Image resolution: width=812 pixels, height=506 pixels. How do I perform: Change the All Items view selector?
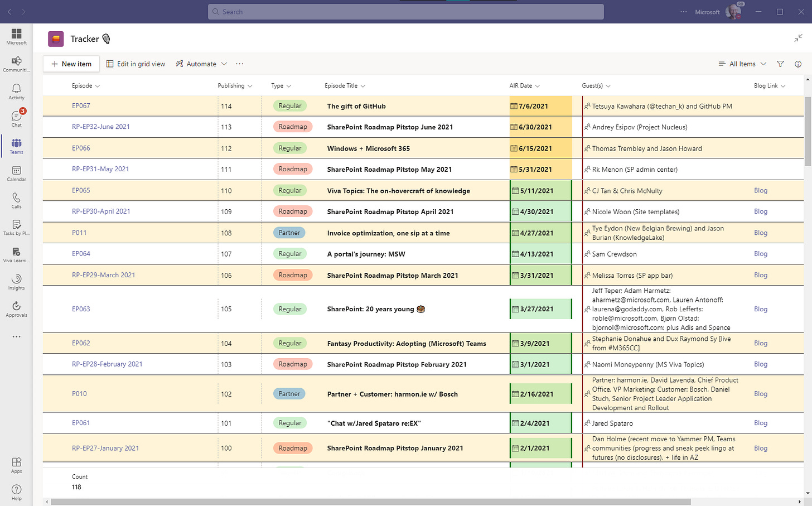point(742,64)
